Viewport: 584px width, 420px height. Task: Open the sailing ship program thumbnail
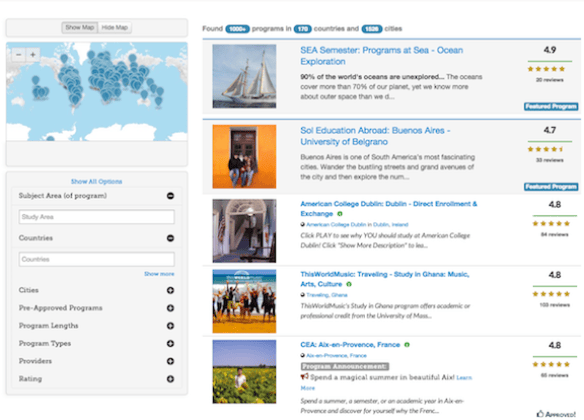244,76
